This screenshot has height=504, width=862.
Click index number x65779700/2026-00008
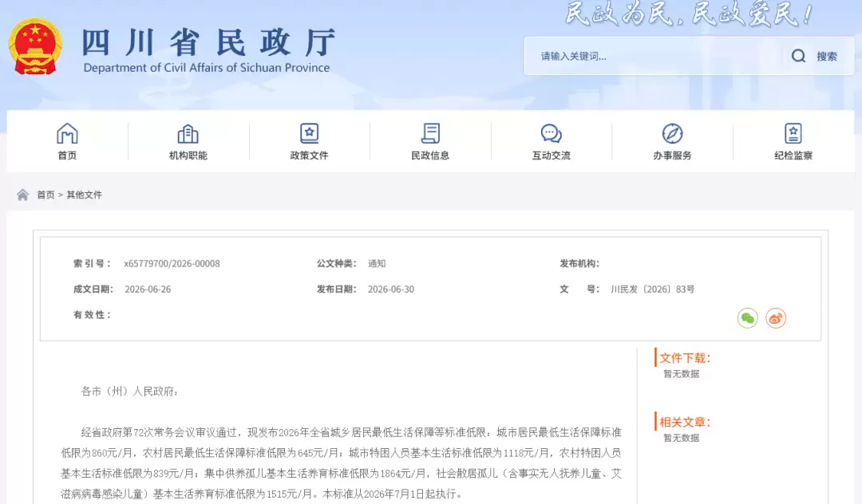[172, 263]
